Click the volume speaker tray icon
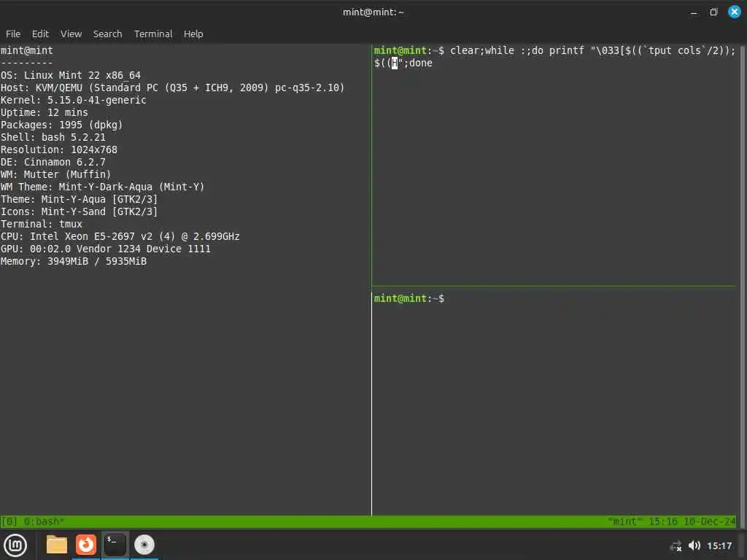 pos(694,545)
